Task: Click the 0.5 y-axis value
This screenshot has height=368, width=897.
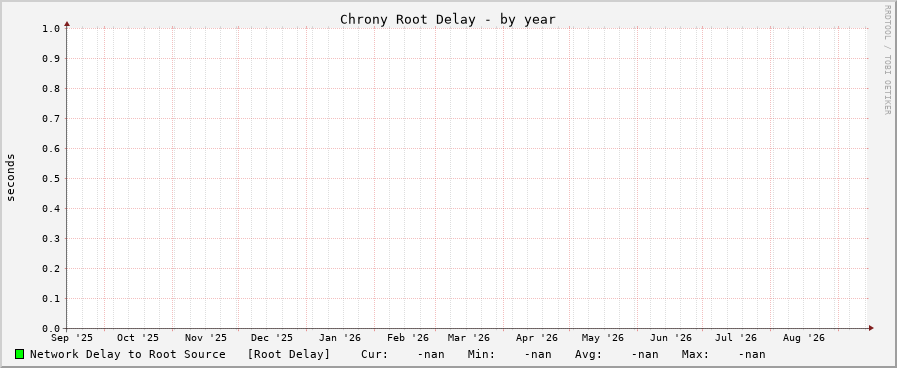Action: [51, 179]
